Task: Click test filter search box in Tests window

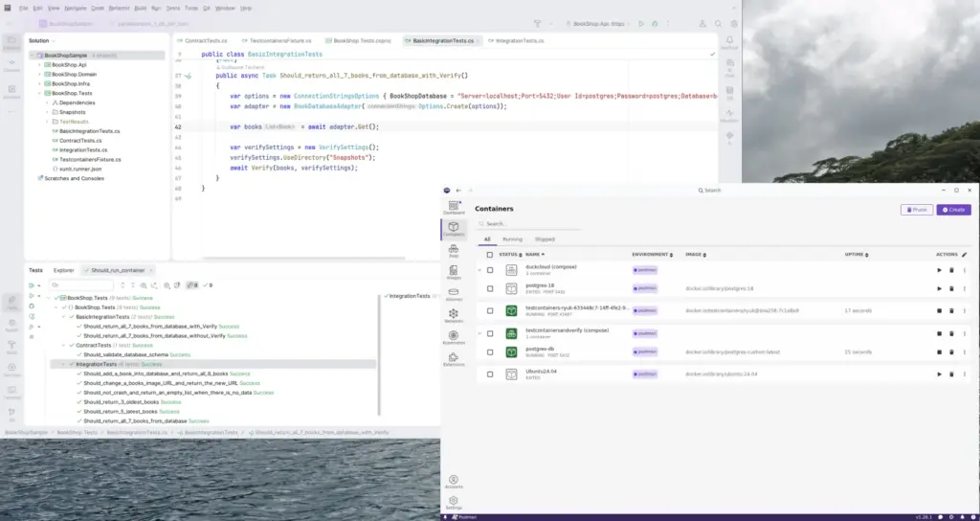Action: tap(81, 285)
